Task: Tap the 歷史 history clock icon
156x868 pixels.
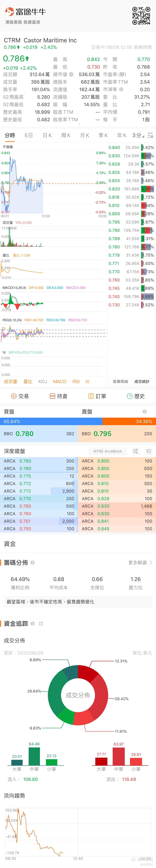Action: click(130, 396)
